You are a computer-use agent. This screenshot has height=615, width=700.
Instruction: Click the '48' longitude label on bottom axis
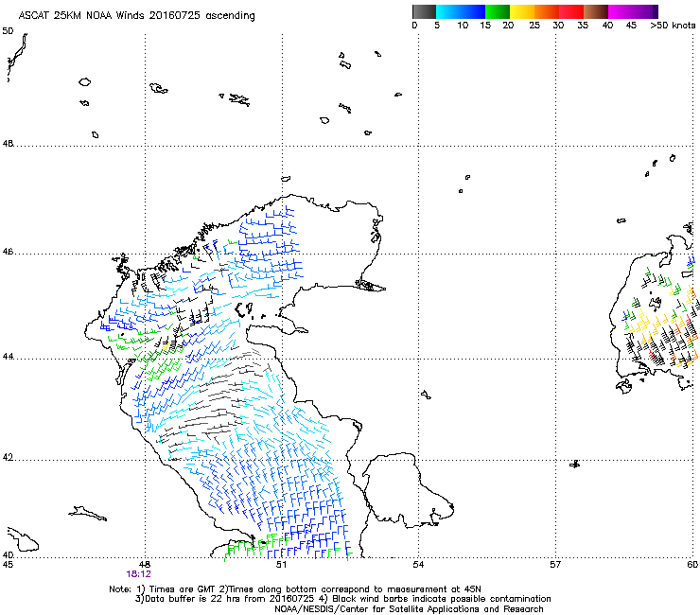[144, 565]
